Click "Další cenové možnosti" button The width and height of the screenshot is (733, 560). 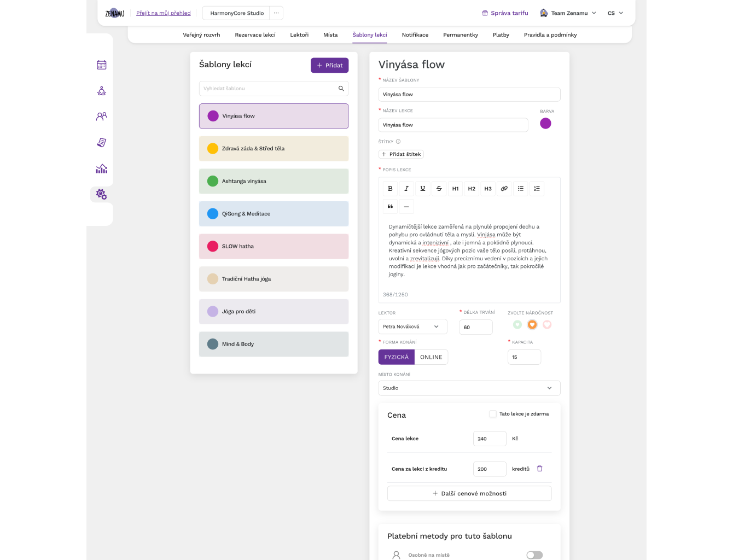pos(469,493)
